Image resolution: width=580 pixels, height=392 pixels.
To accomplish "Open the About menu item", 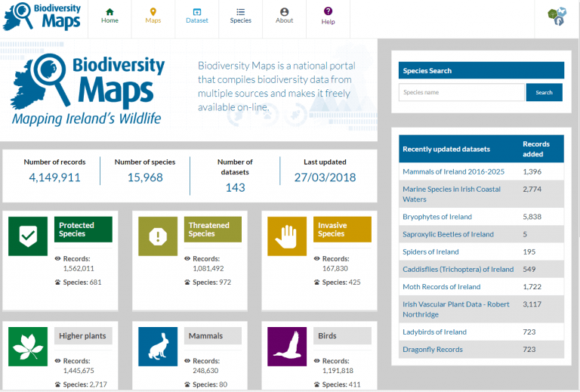I will [x=285, y=19].
